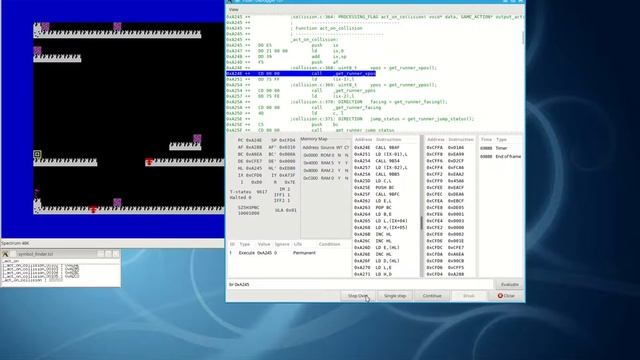
Task: Close the symbol_finder.tcl window
Action: point(116,254)
